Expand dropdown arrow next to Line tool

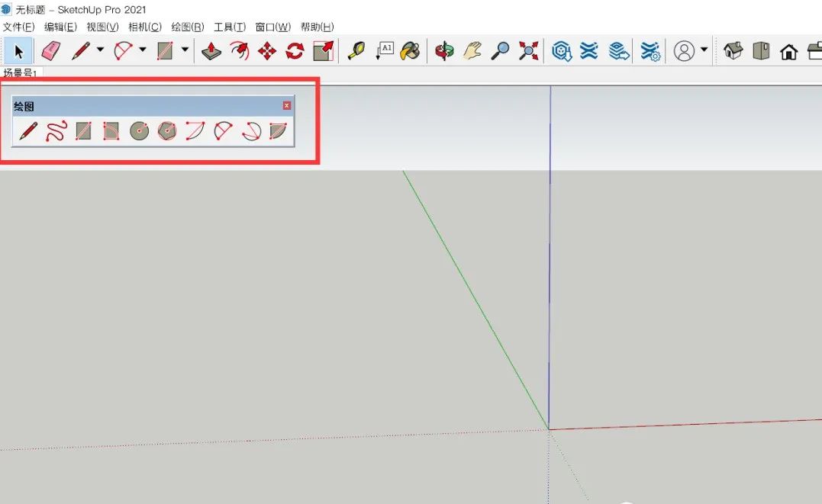100,50
